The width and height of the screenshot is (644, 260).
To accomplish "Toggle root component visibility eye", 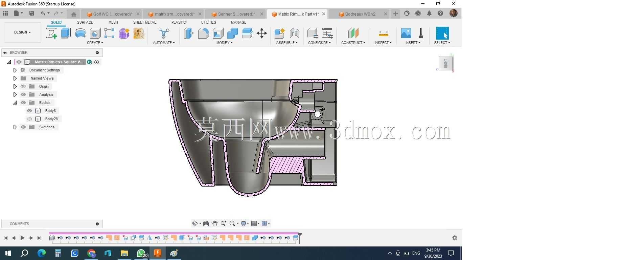I will click(x=19, y=62).
